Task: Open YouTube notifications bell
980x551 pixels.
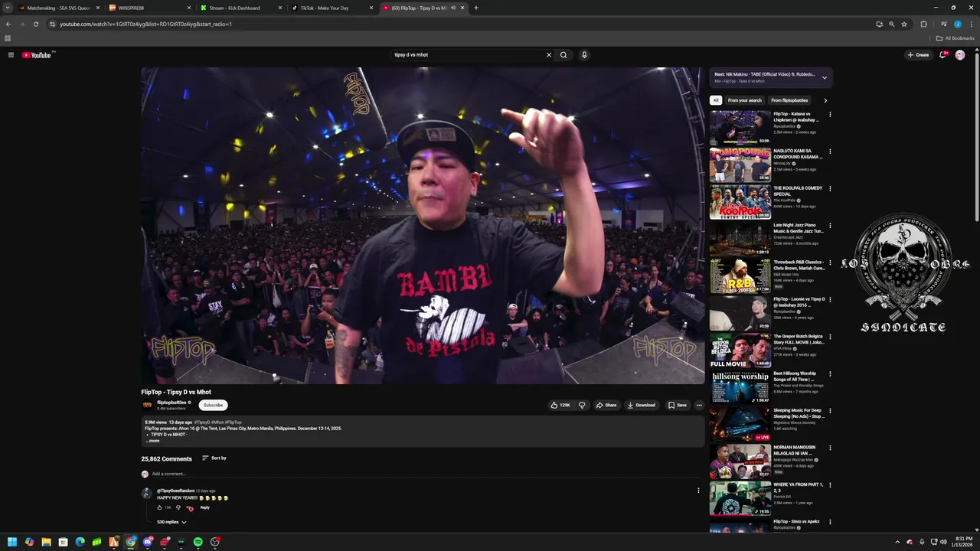Action: (x=943, y=55)
